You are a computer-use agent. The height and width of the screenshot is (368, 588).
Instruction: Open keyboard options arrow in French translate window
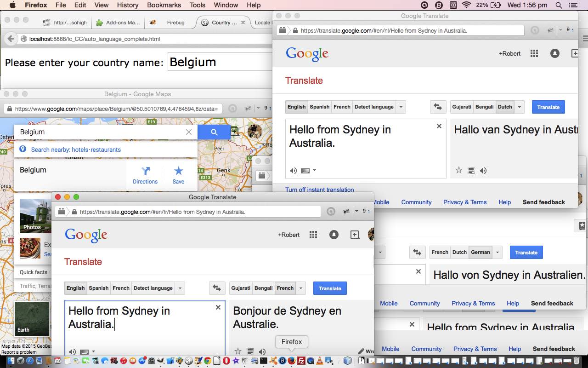(93, 352)
